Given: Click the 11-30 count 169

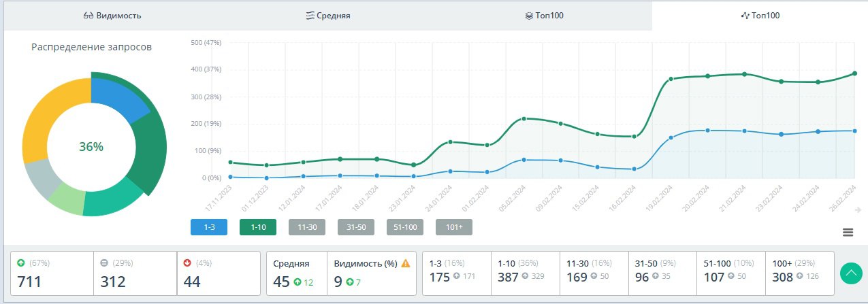Looking at the screenshot, I should [x=577, y=276].
